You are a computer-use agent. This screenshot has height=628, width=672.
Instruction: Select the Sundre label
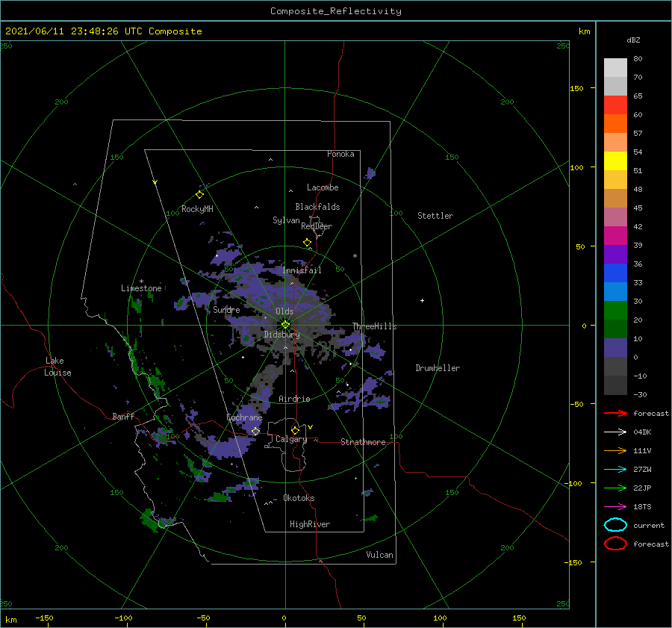coord(226,309)
